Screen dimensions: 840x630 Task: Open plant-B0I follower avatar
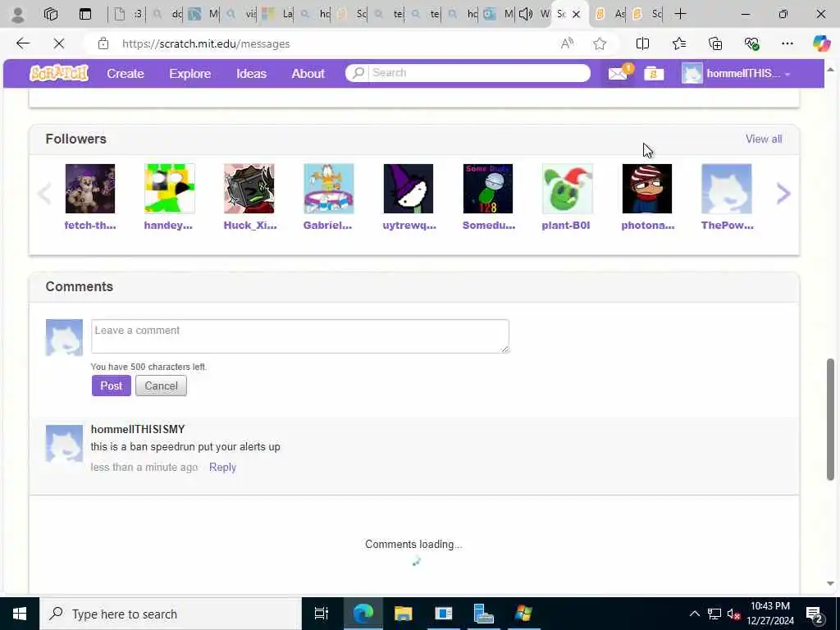pyautogui.click(x=568, y=189)
